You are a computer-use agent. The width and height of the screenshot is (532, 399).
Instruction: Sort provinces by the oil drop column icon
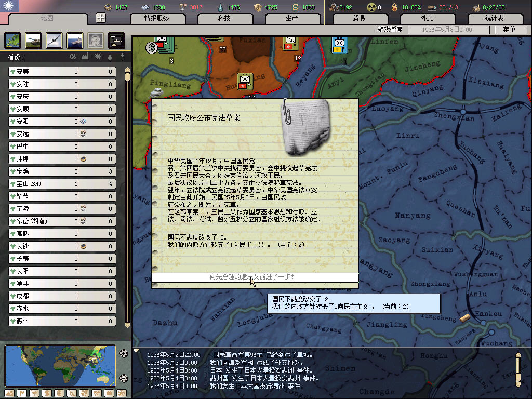click(x=110, y=57)
